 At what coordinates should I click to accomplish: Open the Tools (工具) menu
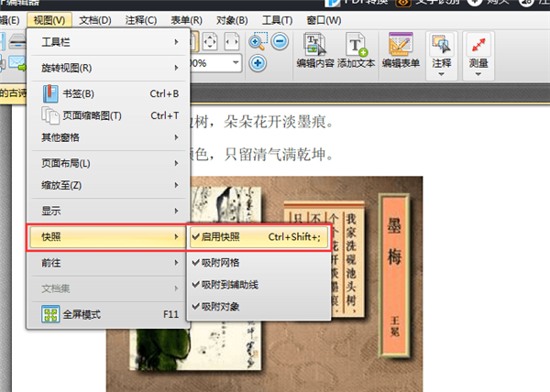coord(277,20)
